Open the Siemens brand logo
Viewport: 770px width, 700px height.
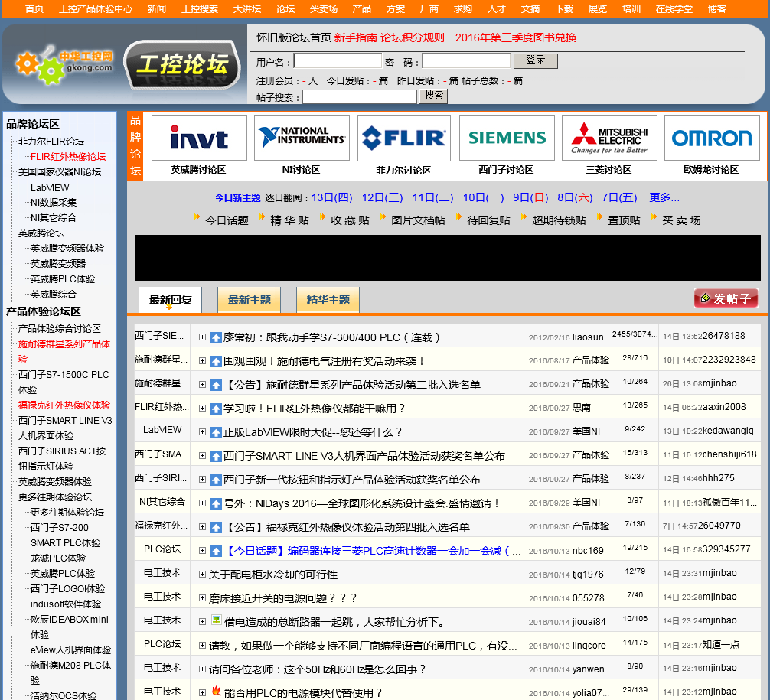pyautogui.click(x=507, y=138)
